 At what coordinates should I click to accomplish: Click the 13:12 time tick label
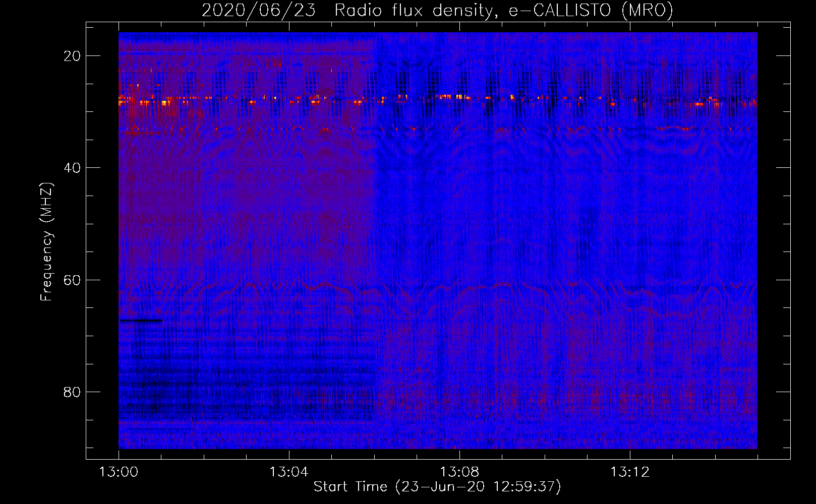(630, 472)
